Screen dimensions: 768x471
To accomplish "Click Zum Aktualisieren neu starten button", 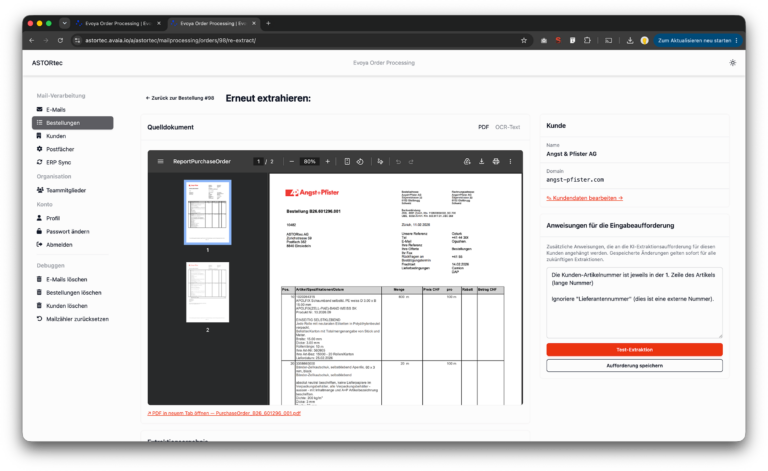I will click(697, 41).
